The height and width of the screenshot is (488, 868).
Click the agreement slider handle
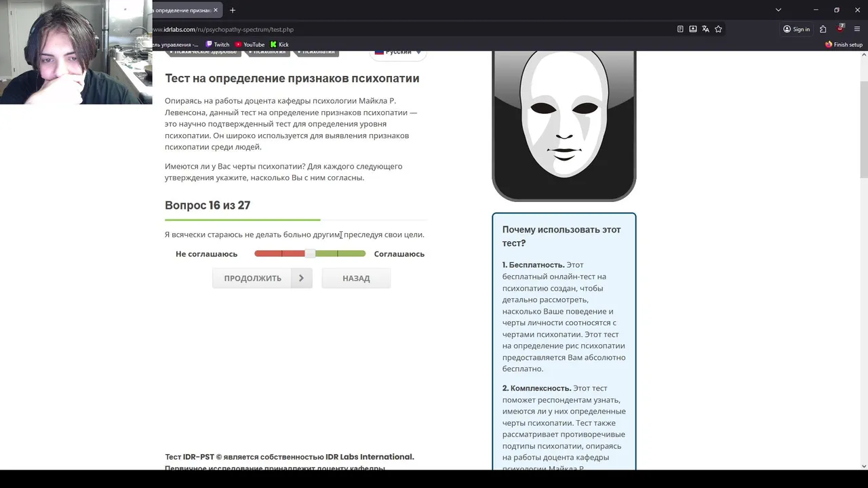(310, 253)
